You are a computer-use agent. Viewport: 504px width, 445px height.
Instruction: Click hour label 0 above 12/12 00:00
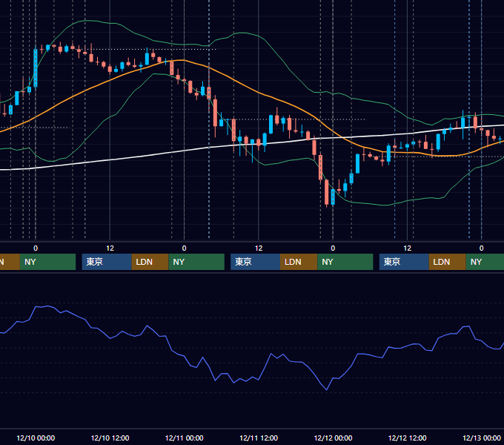click(x=333, y=248)
